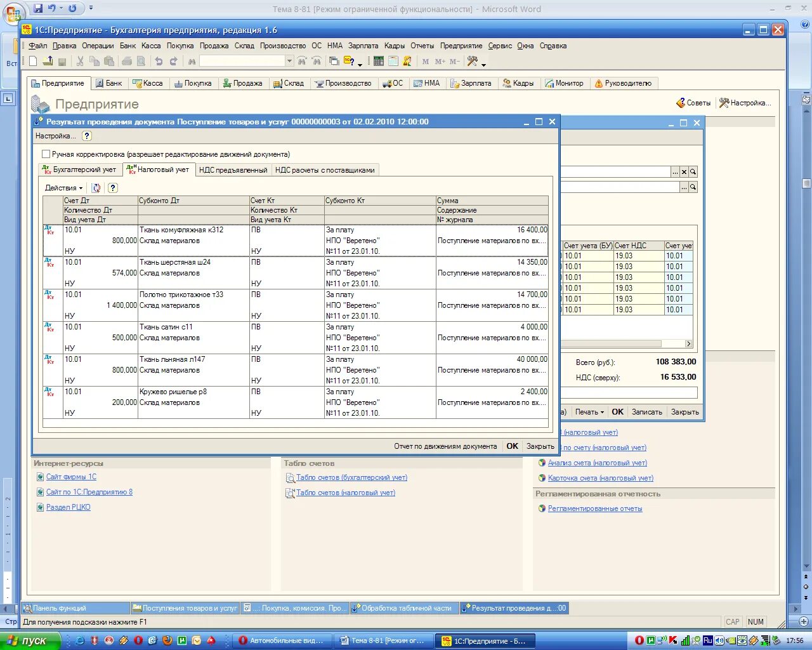This screenshot has width=812, height=650.
Task: Open the Регламентированные отчеты link
Action: [x=595, y=508]
